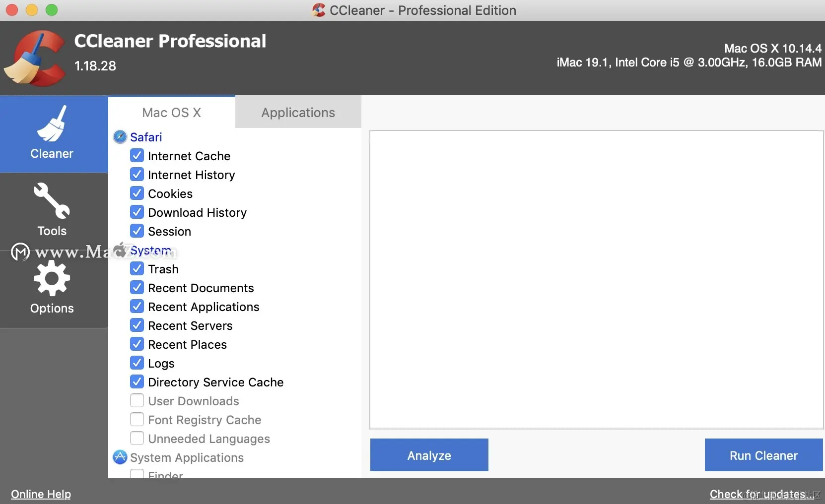Select the Safari category heading
This screenshot has width=825, height=504.
(146, 137)
